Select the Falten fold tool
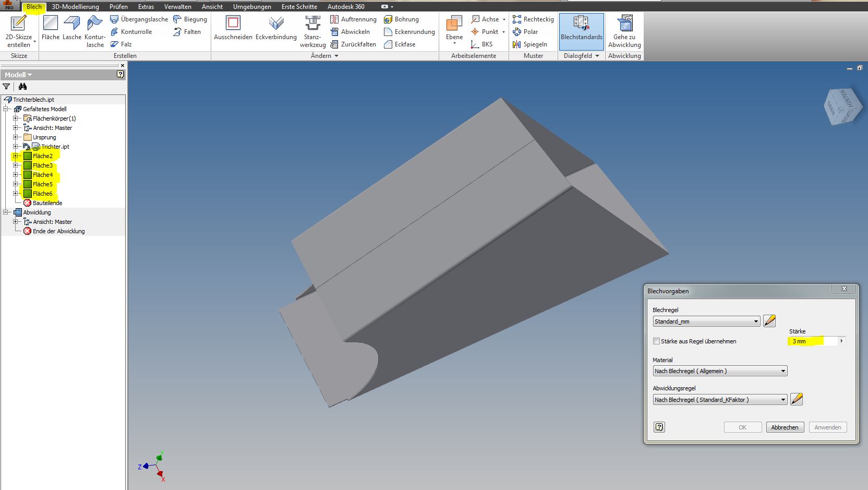 (187, 32)
